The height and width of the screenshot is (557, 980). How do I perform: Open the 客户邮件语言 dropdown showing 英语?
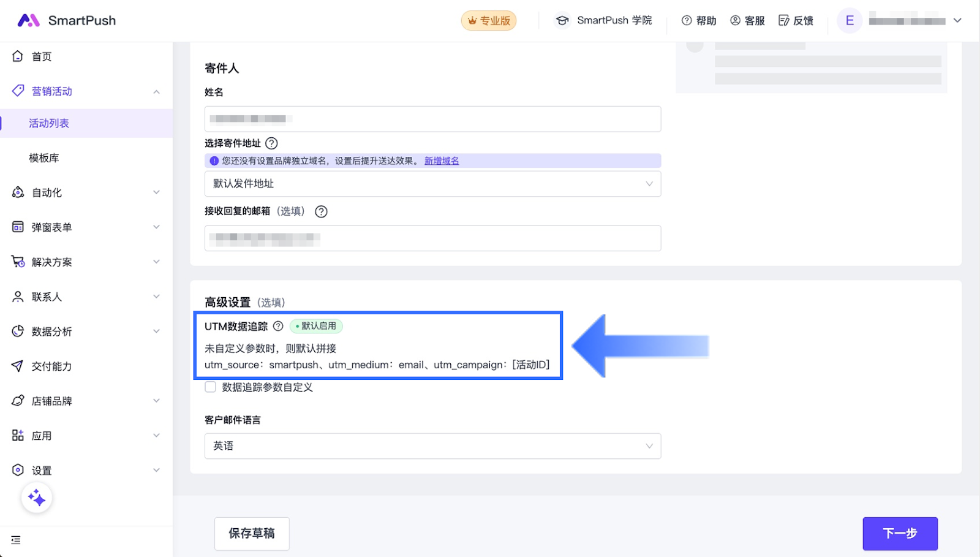pyautogui.click(x=432, y=446)
